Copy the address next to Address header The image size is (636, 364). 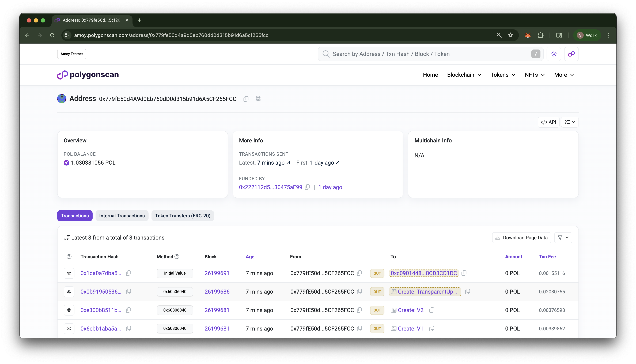pos(246,99)
